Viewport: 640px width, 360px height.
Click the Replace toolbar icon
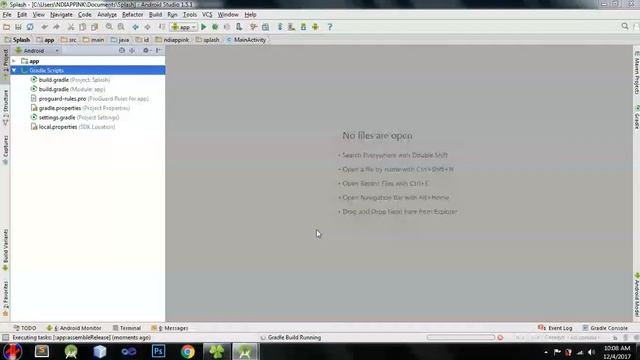[121, 27]
